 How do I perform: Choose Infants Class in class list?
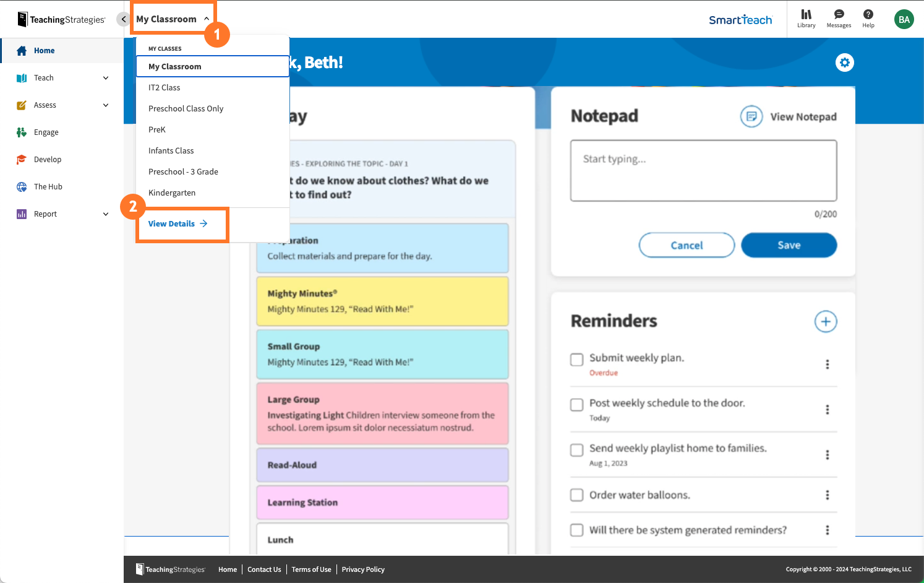(171, 151)
